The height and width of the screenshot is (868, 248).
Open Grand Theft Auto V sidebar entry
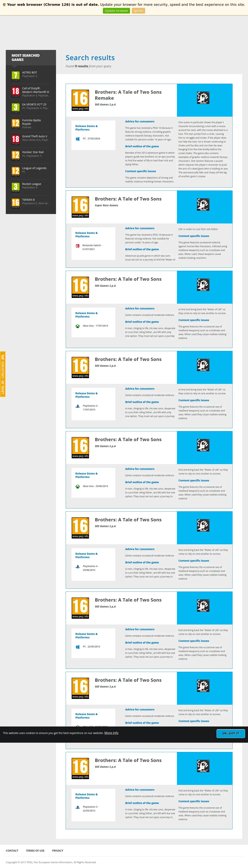(x=35, y=136)
